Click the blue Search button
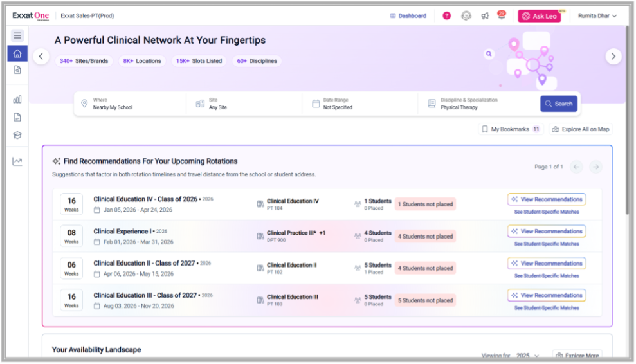Viewport: 636px width, 364px height. point(558,104)
